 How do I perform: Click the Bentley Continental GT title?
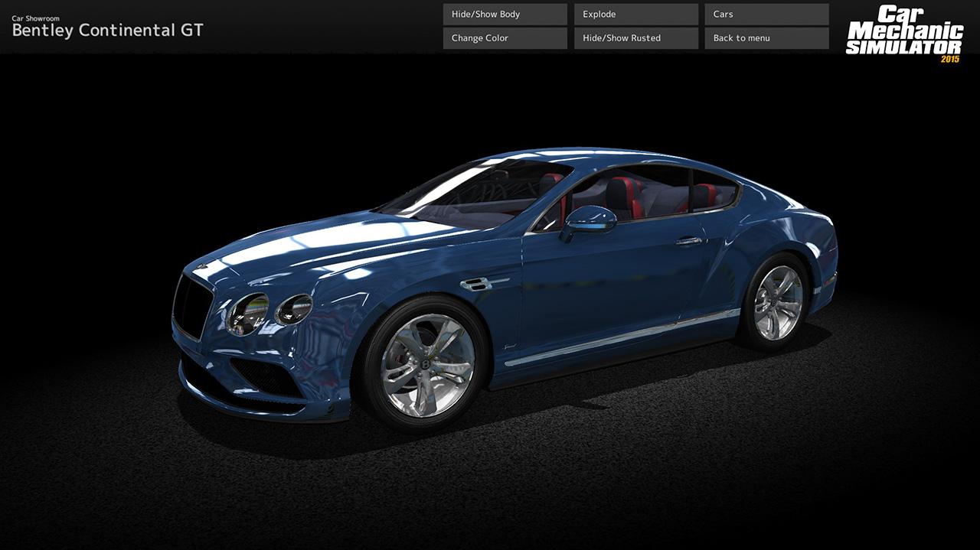pos(106,31)
